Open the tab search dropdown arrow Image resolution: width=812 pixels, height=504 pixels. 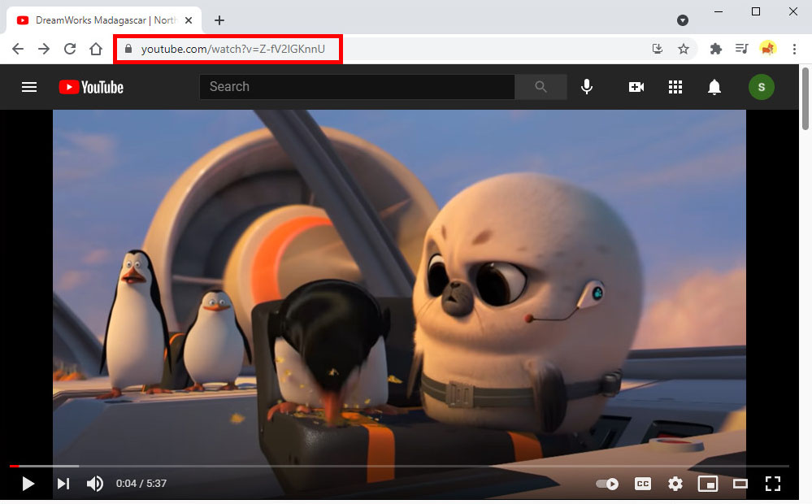point(683,20)
